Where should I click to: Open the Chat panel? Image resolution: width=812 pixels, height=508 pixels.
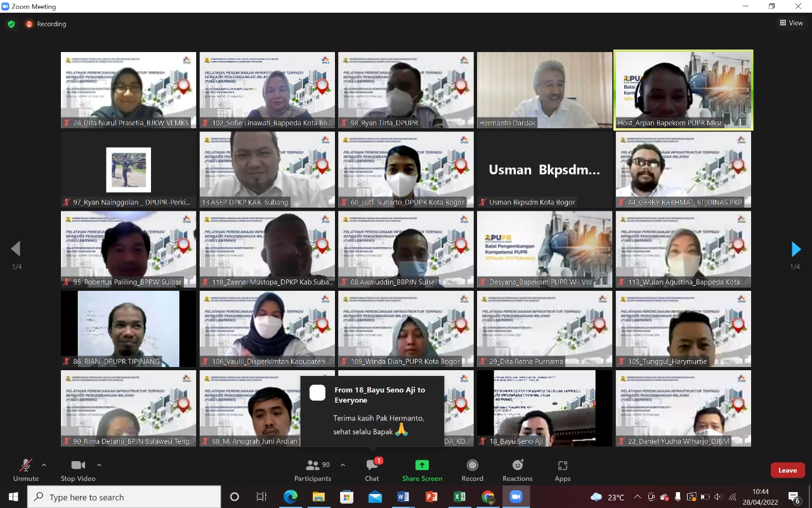click(x=372, y=471)
